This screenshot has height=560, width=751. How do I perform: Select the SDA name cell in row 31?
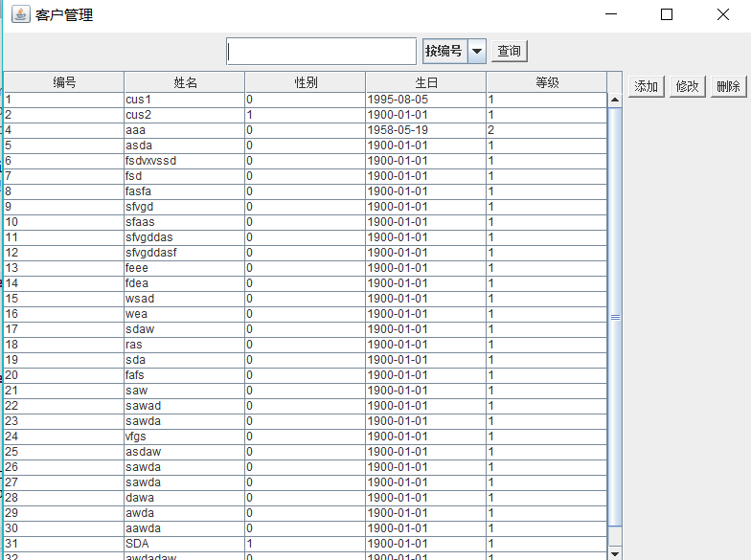click(184, 544)
